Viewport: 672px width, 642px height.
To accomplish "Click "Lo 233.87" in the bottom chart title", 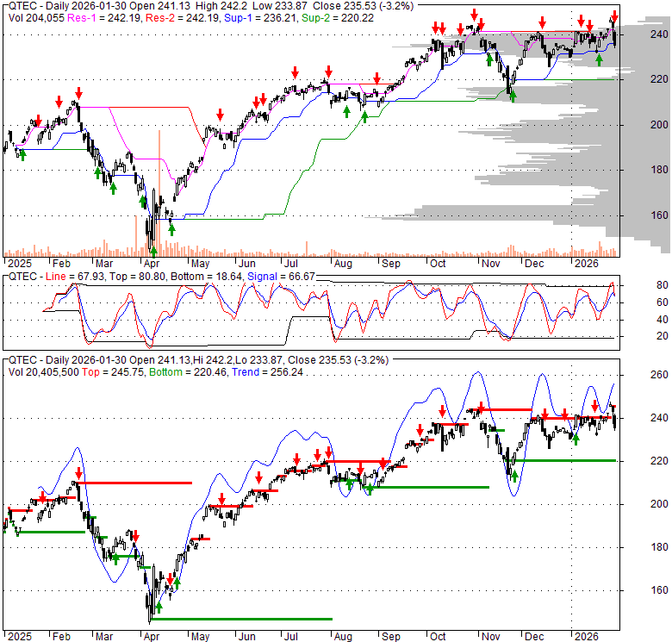I will tap(258, 360).
